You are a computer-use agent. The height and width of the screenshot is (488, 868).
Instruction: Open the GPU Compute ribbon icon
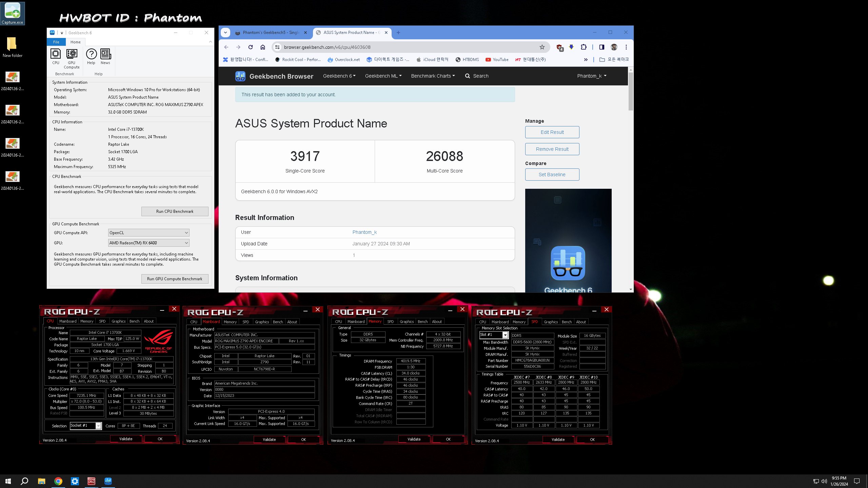click(72, 59)
